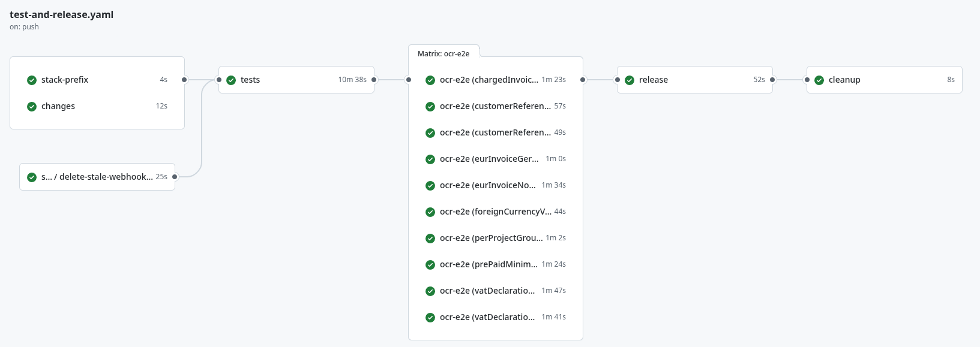Click the 1m 23s duration of chargedInvoic job

pyautogui.click(x=553, y=80)
